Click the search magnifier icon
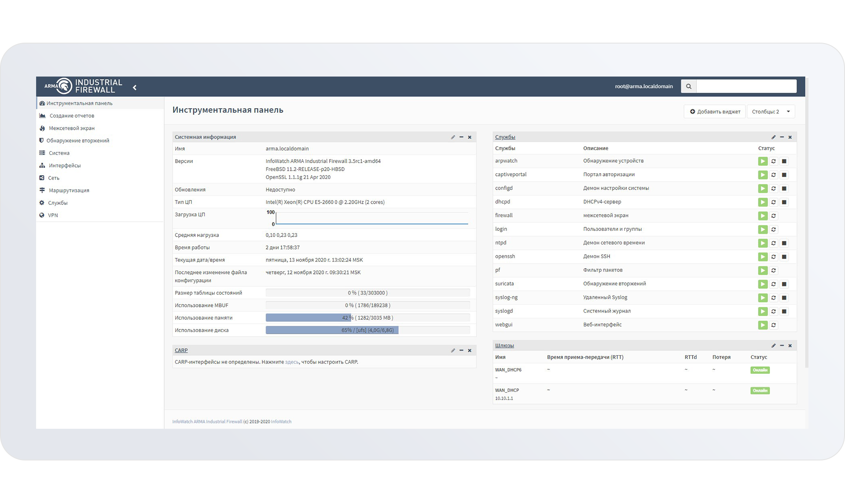845x504 pixels. 689,87
